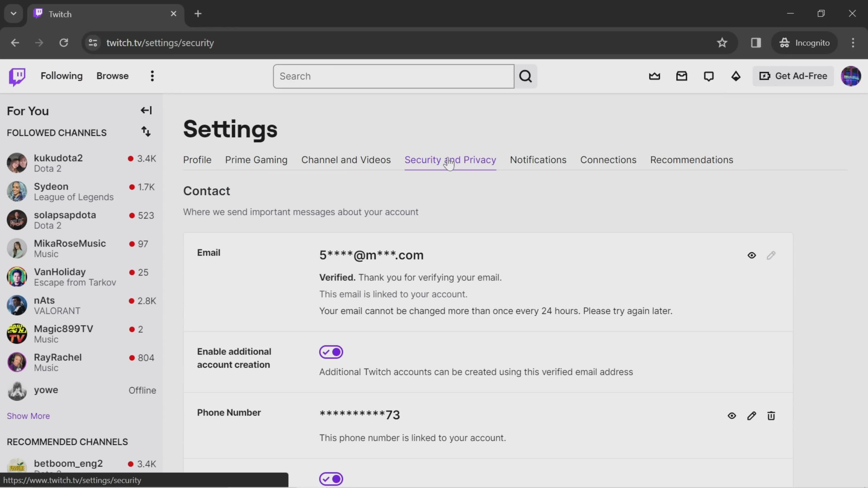Open nAts channel
868x488 pixels.
tap(82, 305)
